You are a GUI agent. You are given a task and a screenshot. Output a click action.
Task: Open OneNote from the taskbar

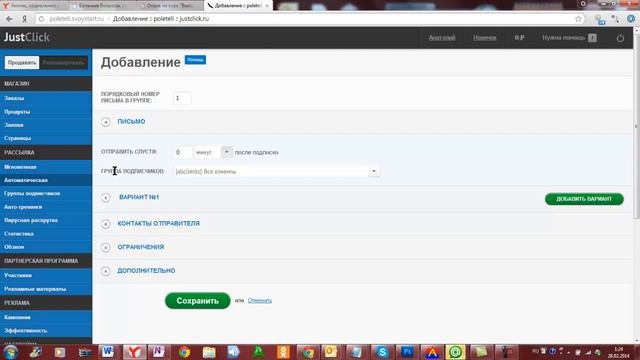tap(158, 352)
